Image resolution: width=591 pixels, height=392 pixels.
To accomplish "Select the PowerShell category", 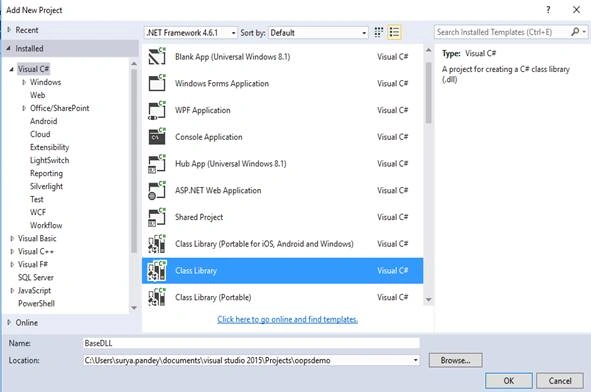I will point(36,303).
